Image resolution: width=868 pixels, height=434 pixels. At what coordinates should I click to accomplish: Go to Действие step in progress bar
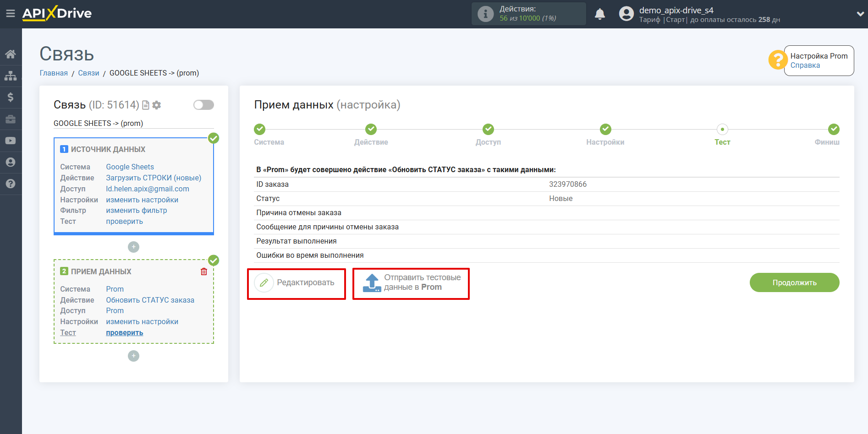coord(371,129)
